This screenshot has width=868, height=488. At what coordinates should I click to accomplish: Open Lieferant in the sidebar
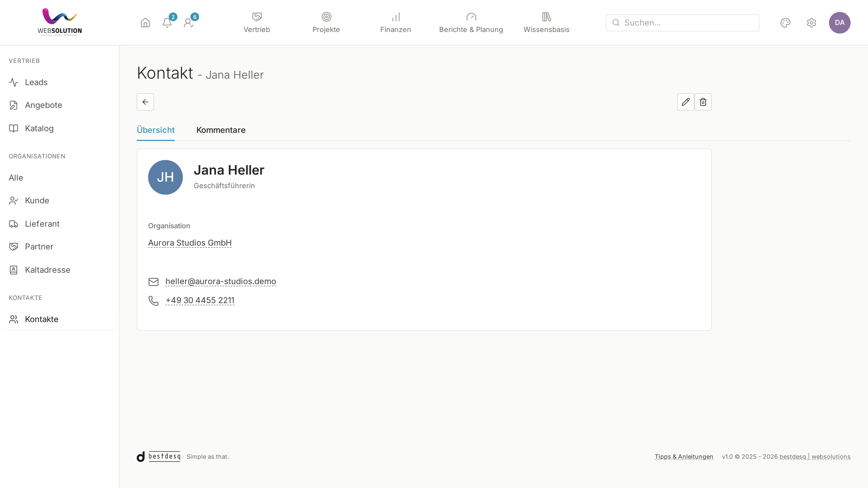(59, 224)
